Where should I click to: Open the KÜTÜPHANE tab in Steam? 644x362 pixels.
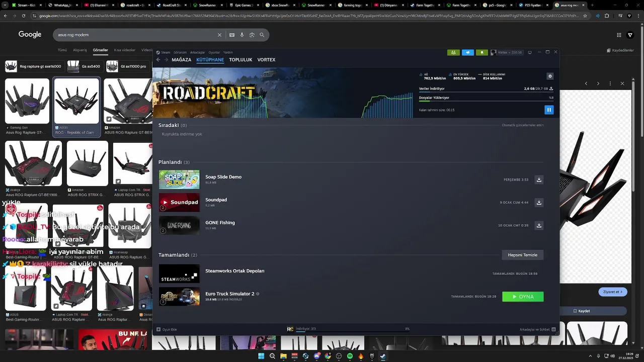coord(210,59)
